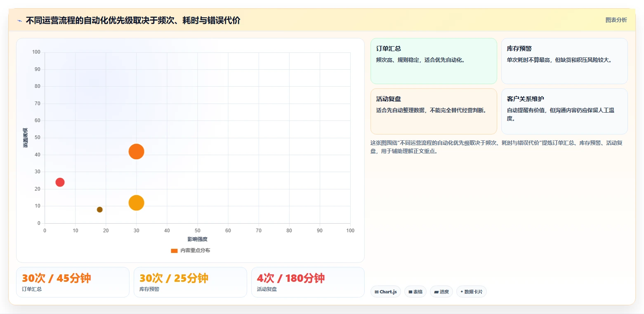Image resolution: width=644 pixels, height=314 pixels.
Task: Open the 客户关系维护 card
Action: point(564,111)
